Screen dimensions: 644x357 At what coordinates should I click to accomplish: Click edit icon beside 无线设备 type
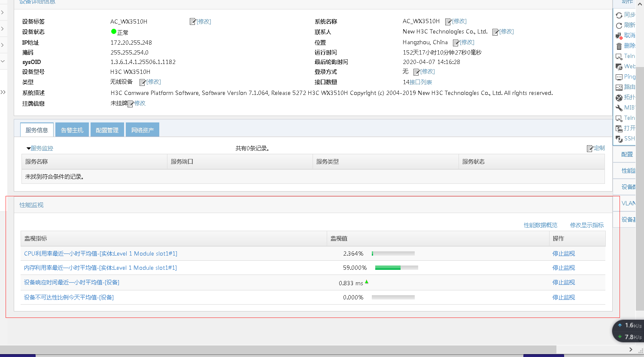click(x=143, y=82)
